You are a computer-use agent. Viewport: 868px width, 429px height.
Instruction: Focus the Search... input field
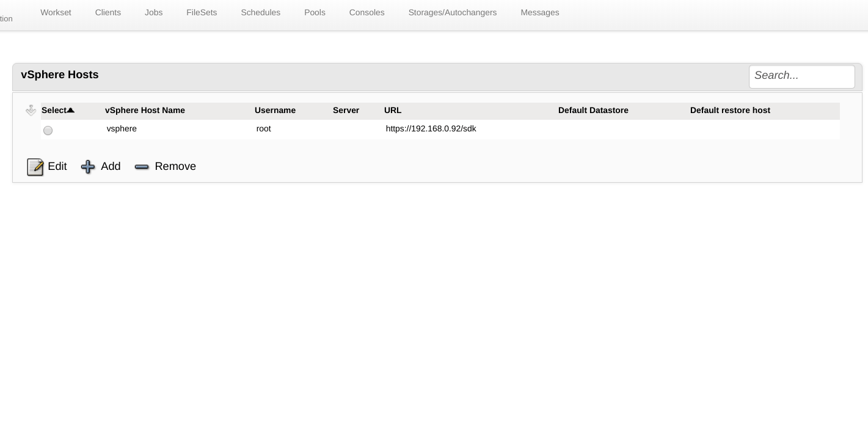coord(802,76)
